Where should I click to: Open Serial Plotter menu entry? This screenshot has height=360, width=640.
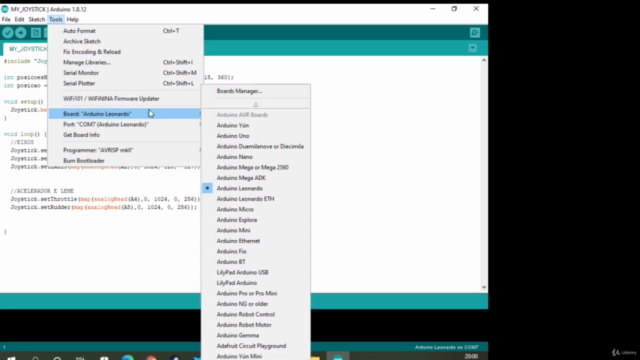coord(126,83)
